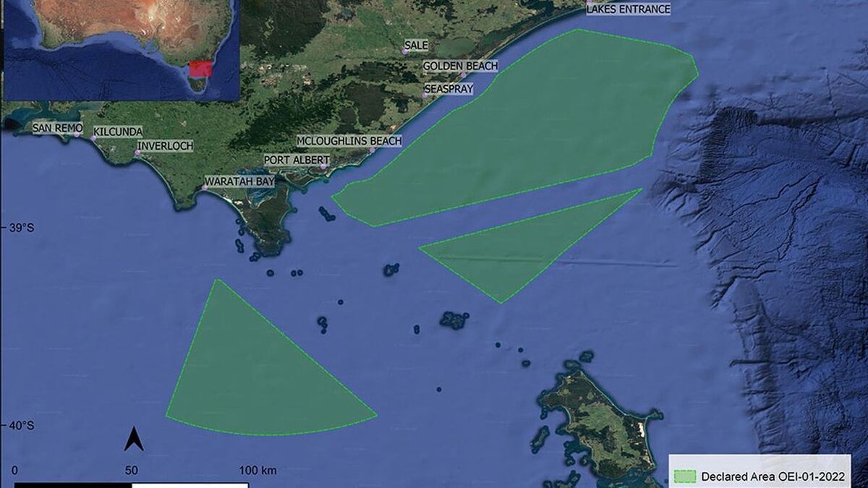This screenshot has height=488, width=868.
Task: Click the north arrow symbol
Action: tap(135, 437)
